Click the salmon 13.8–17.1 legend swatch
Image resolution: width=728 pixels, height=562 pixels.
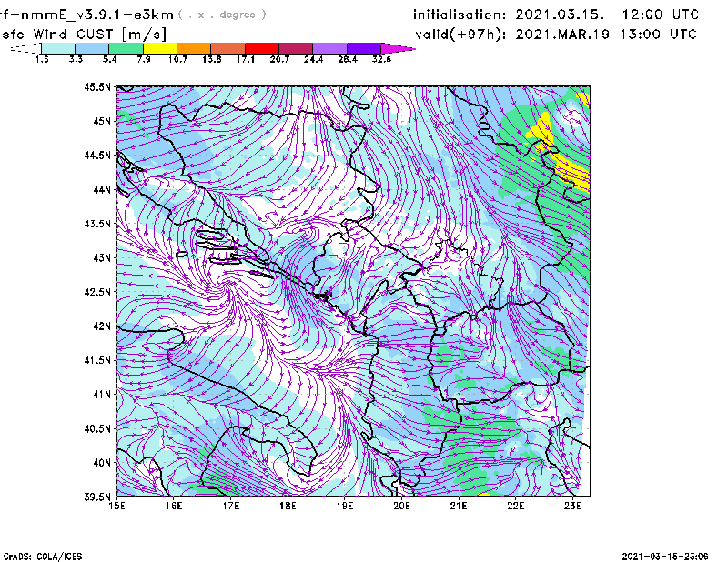click(x=228, y=48)
